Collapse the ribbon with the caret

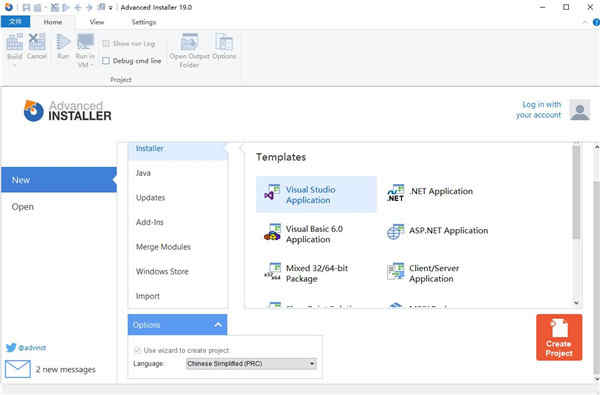coord(584,23)
